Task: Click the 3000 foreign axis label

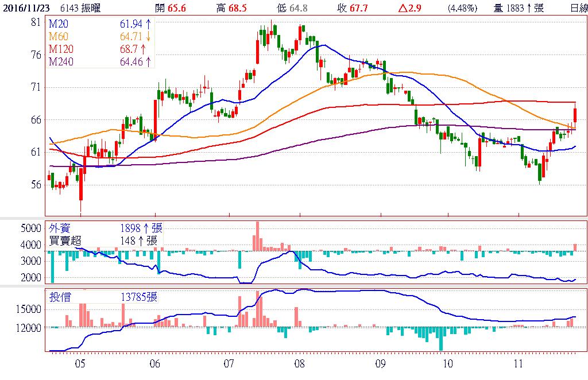Action: tap(31, 261)
